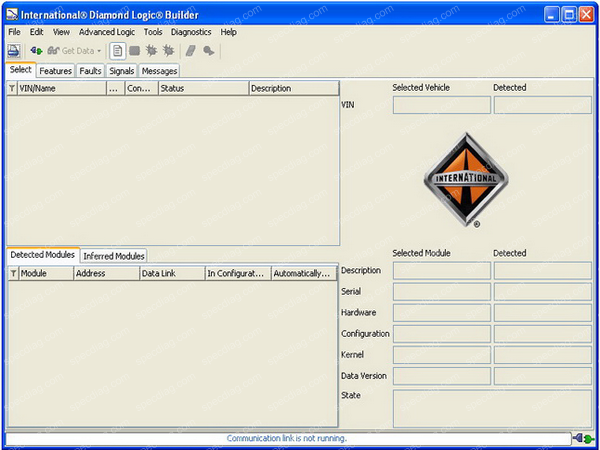Click the first bug-shaped toolbar icon
This screenshot has width=600, height=450.
(152, 51)
